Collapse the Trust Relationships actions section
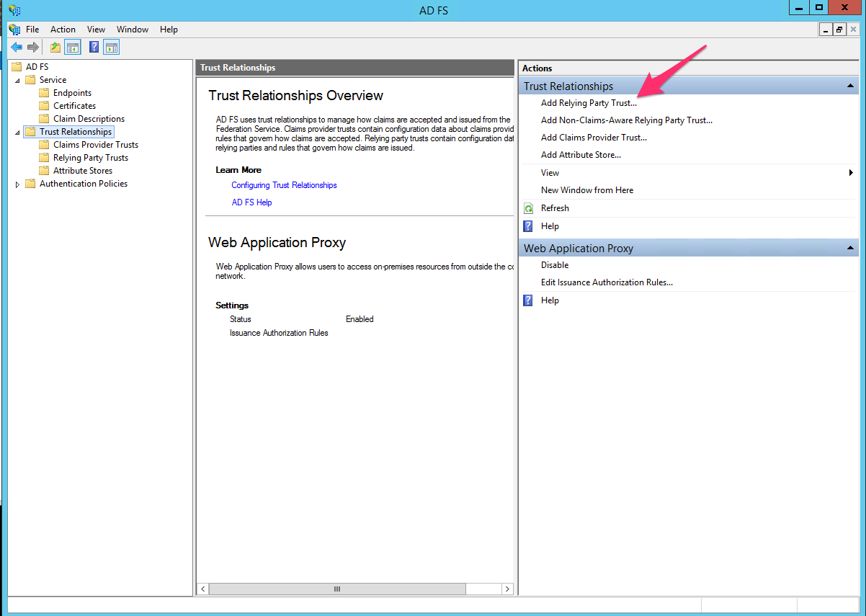 [850, 86]
